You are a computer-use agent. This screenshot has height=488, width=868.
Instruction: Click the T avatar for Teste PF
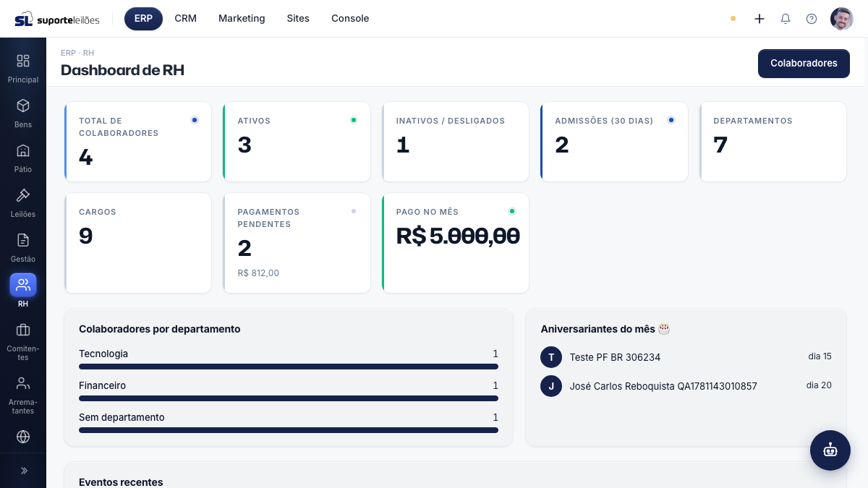(551, 357)
